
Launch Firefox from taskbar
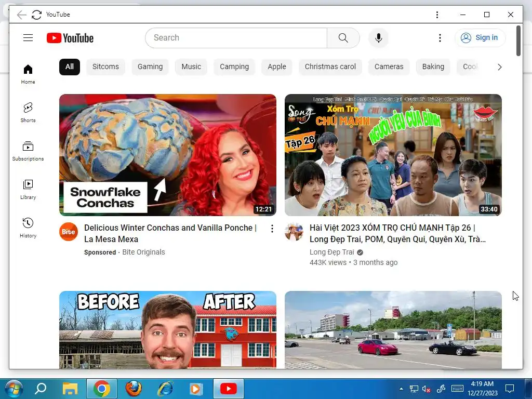click(x=134, y=389)
